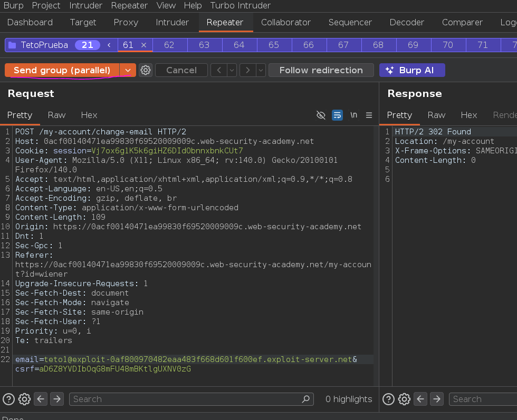Screen dimensions: 517x420
Task: Click the 21 tab count badge
Action: 88,45
